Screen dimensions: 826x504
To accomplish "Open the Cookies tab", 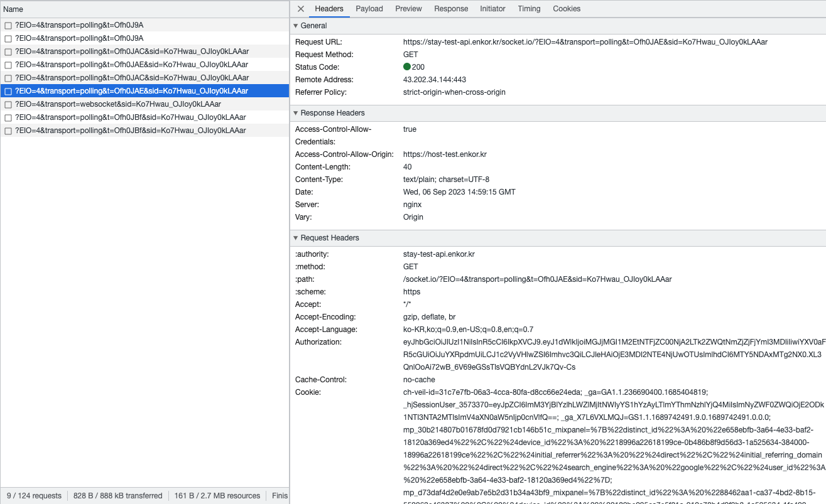I will click(x=567, y=9).
